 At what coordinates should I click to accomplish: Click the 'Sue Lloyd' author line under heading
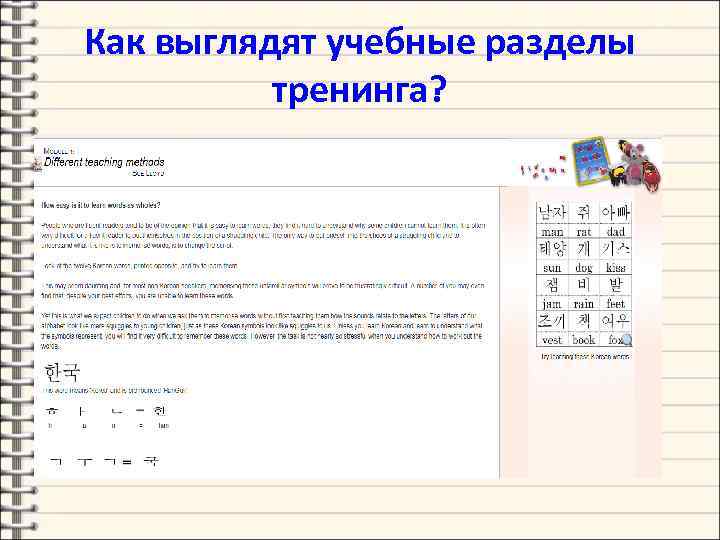pos(148,173)
